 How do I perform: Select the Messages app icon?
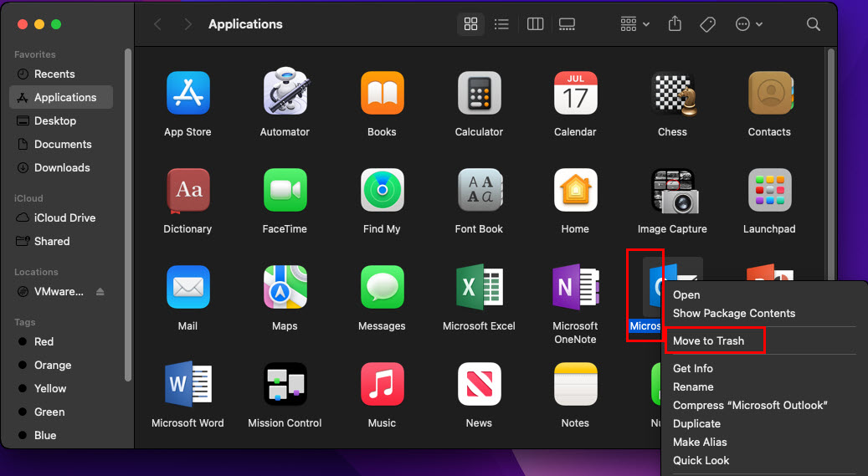[x=382, y=287]
